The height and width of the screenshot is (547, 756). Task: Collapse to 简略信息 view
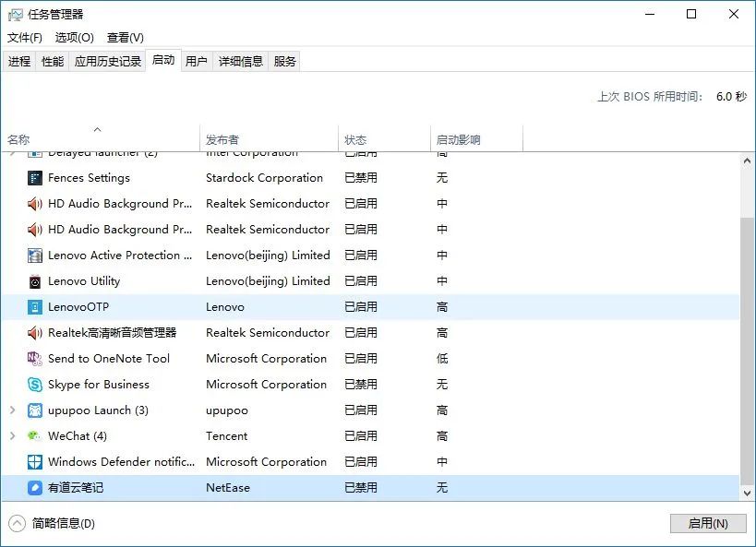(x=54, y=524)
